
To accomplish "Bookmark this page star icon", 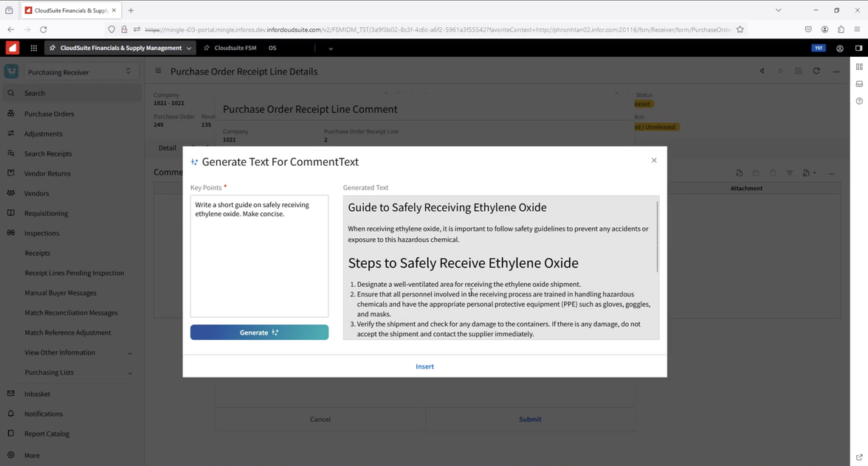I will pos(740,29).
